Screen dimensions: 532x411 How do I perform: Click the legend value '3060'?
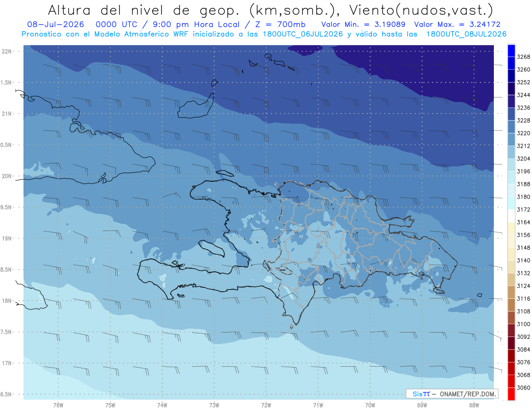pyautogui.click(x=524, y=388)
